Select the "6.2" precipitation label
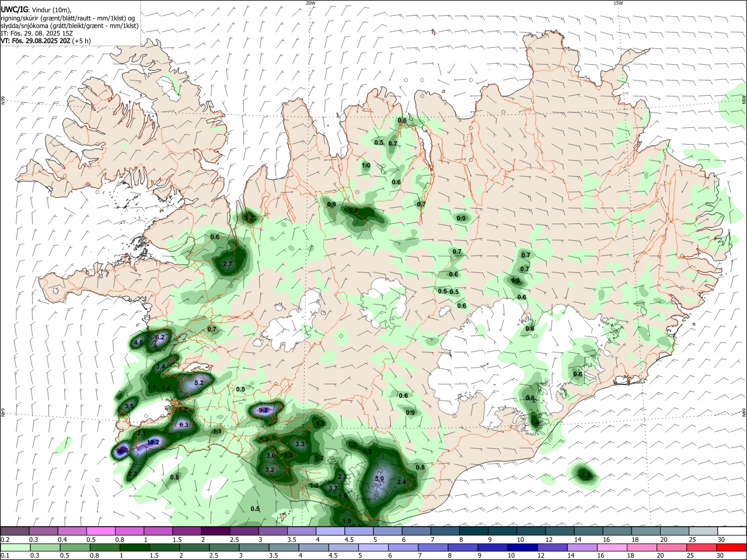Screen dimensions: 747x560 [160, 338]
